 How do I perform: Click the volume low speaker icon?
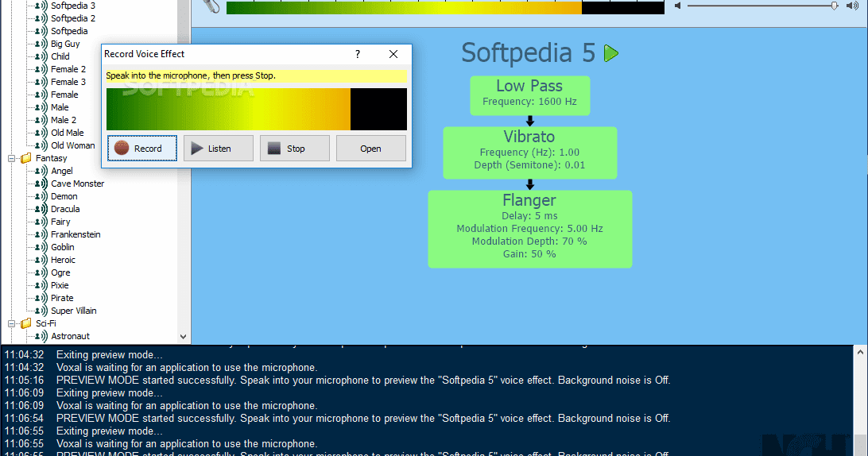click(677, 6)
